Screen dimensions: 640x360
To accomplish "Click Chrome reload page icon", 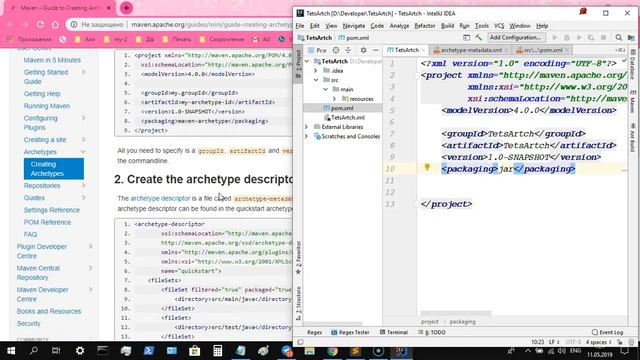I will [x=40, y=24].
